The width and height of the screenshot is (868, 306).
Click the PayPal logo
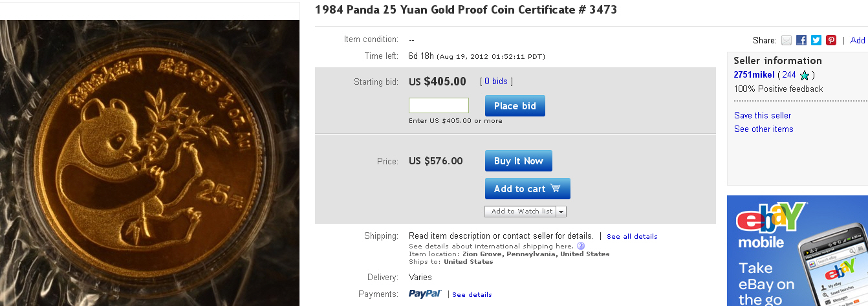(x=425, y=294)
